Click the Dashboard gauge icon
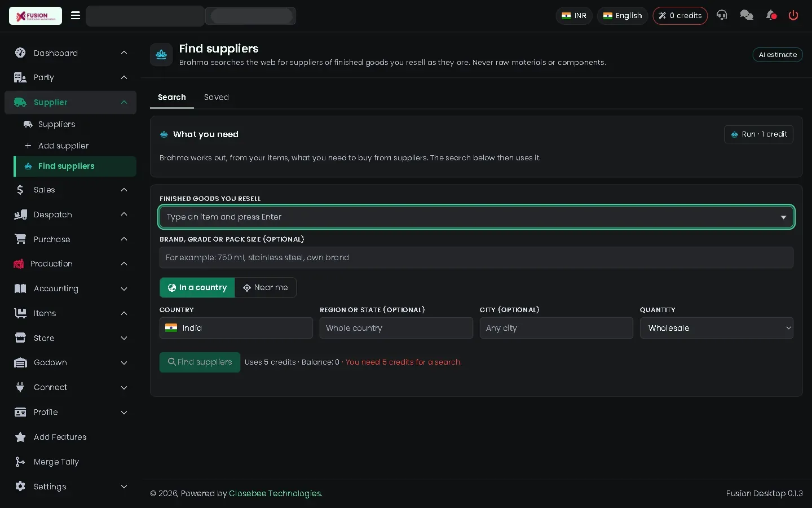 pyautogui.click(x=20, y=53)
